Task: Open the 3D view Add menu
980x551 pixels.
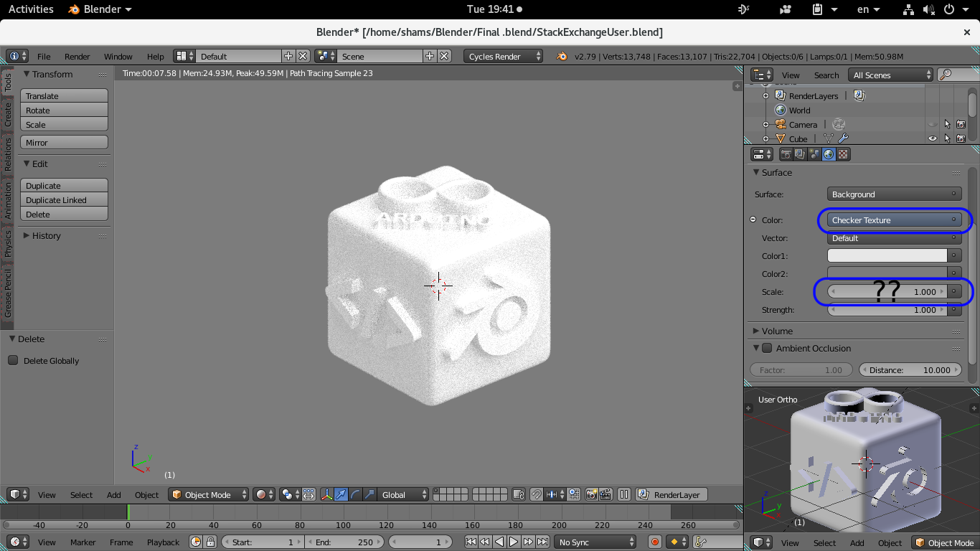Action: click(114, 494)
